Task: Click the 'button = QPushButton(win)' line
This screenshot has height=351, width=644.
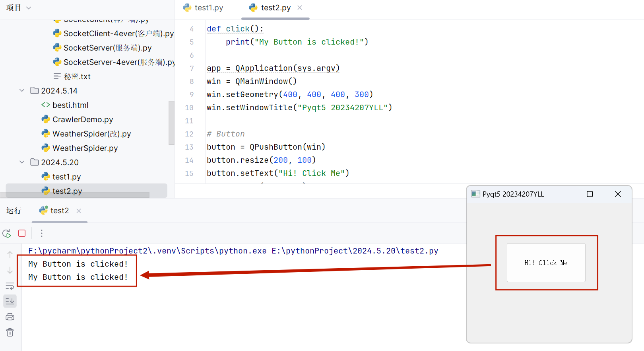Action: coord(266,147)
